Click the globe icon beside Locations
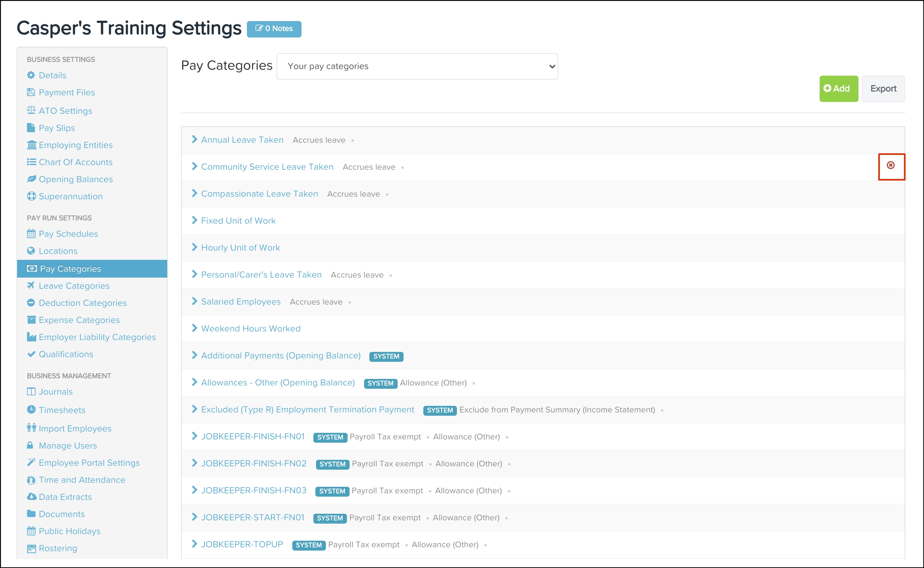Screen dimensions: 924x568 31,251
